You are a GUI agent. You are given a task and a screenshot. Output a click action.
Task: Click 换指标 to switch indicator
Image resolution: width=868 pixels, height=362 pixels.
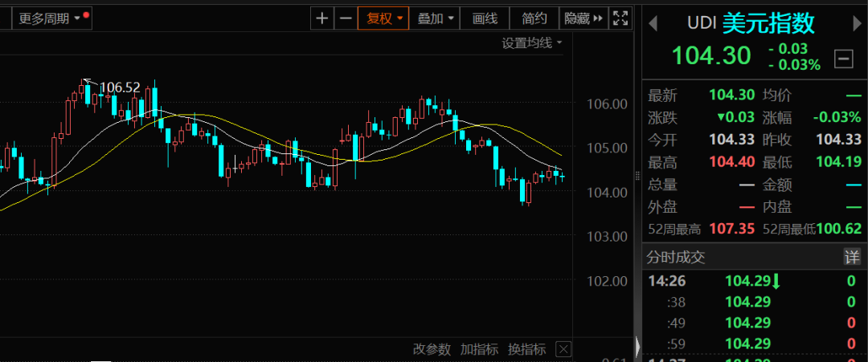coord(526,349)
